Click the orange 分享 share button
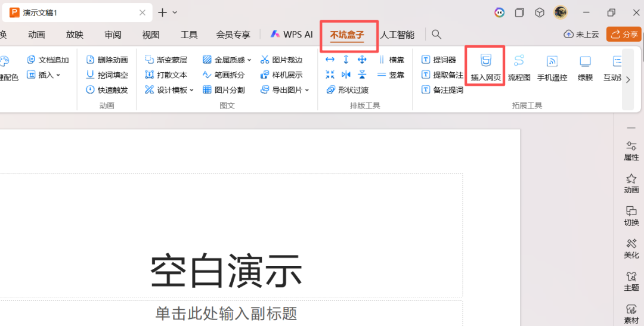Image resolution: width=644 pixels, height=326 pixels. coord(624,35)
